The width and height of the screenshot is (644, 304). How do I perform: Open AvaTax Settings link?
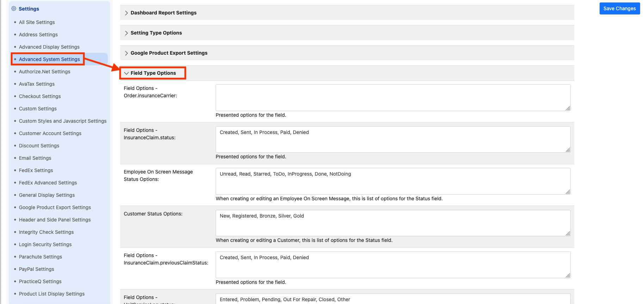[37, 84]
